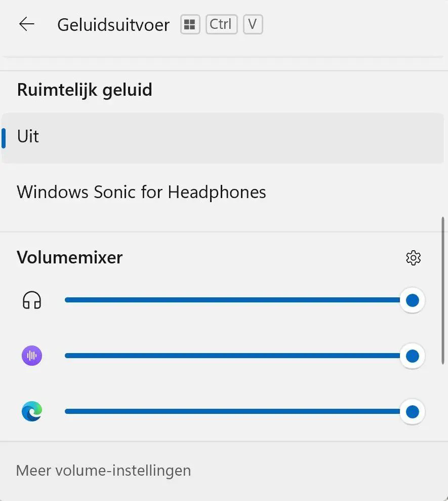Select the Uit spatial sound option
The image size is (448, 501).
coord(223,138)
